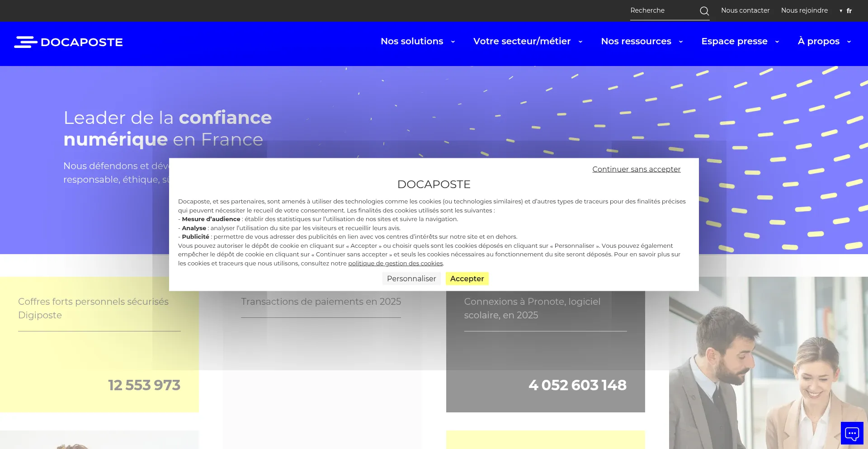
Task: Click the search magnifier icon
Action: pyautogui.click(x=704, y=11)
